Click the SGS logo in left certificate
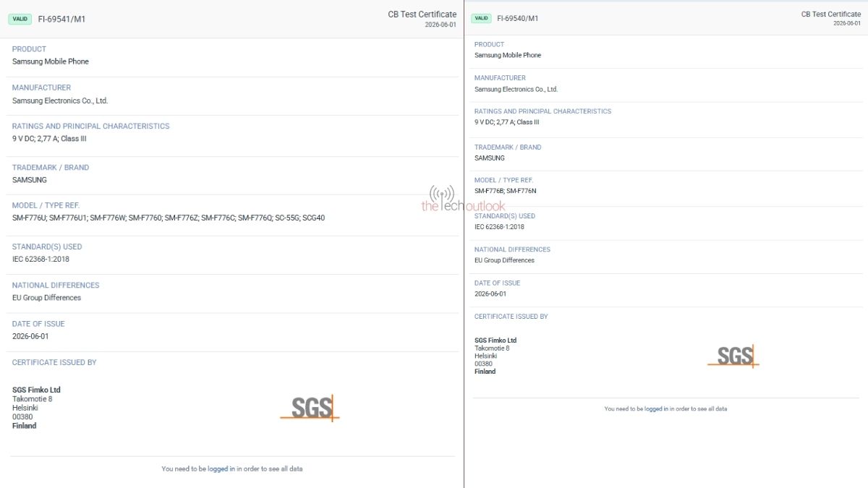The width and height of the screenshot is (868, 488). [310, 408]
